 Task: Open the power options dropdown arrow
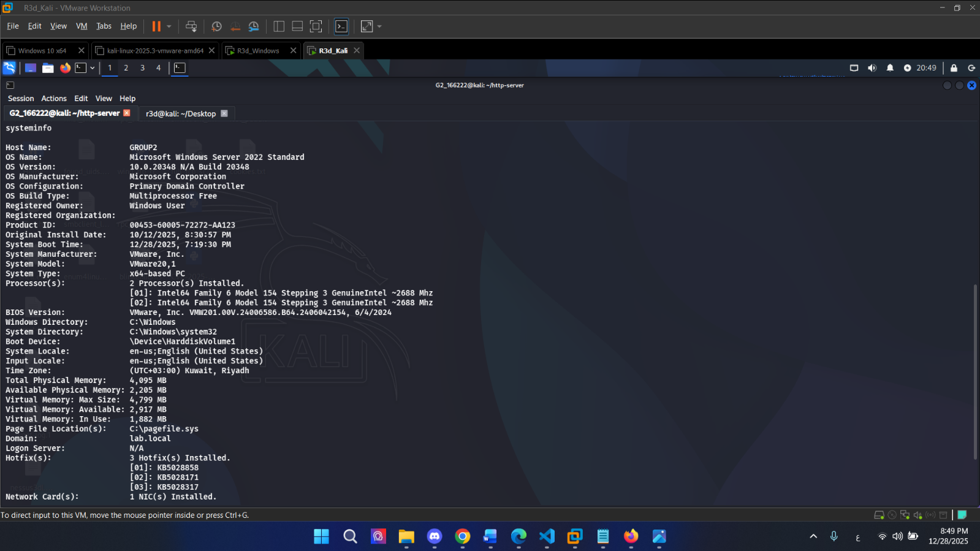click(169, 26)
